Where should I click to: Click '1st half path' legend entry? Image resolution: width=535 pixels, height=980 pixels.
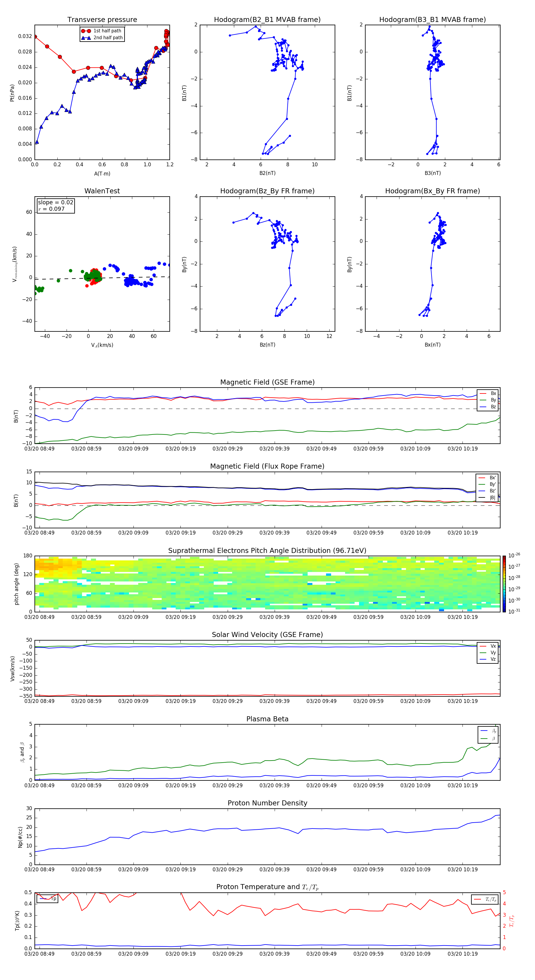point(102,31)
